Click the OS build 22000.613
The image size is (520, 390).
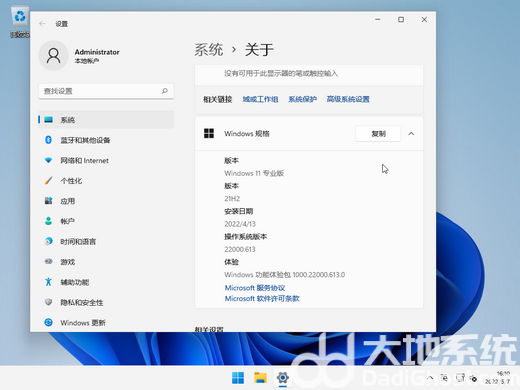[x=240, y=249]
